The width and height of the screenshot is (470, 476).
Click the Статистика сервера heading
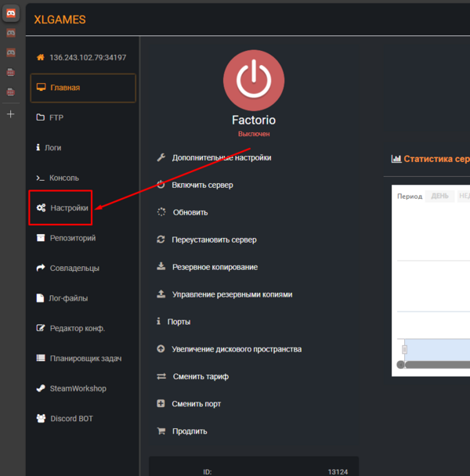[436, 159]
